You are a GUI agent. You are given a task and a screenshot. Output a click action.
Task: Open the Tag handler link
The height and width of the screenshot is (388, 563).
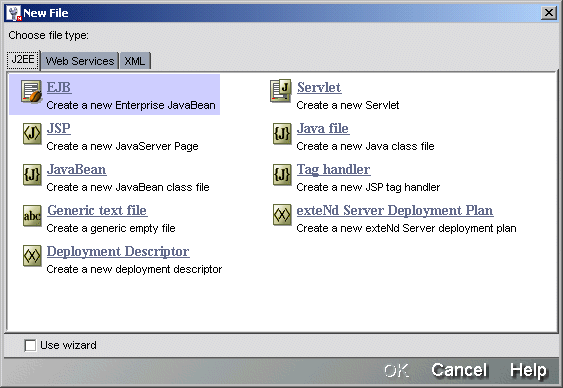pyautogui.click(x=334, y=169)
